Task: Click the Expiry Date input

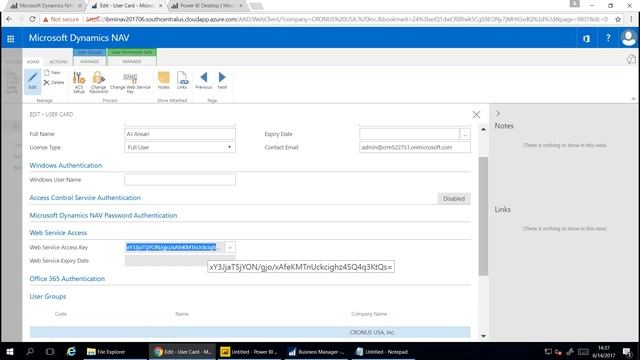Action: click(409, 134)
